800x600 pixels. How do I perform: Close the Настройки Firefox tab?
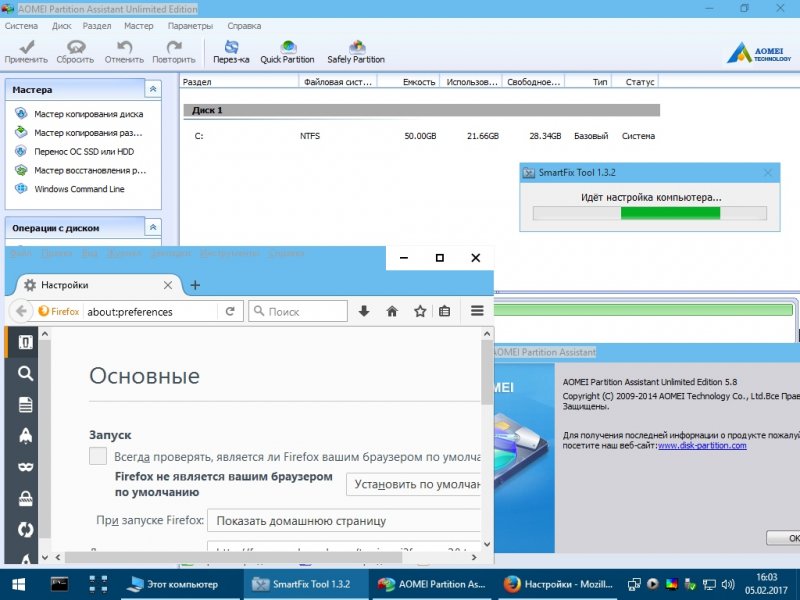(168, 285)
